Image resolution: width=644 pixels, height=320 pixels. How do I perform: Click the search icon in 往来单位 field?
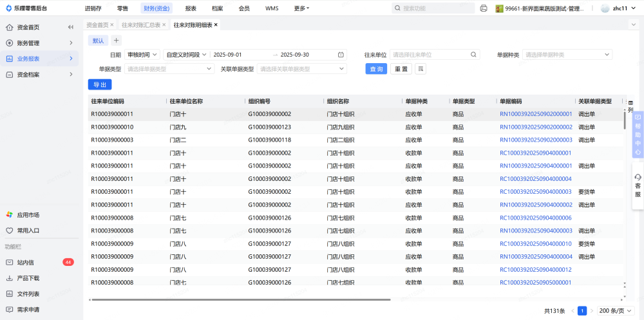474,55
